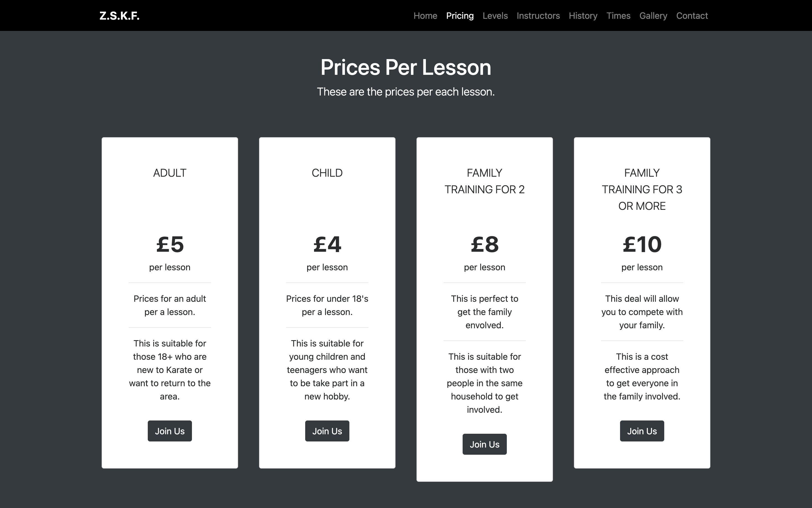
Task: Open the Times nav link
Action: click(x=618, y=16)
